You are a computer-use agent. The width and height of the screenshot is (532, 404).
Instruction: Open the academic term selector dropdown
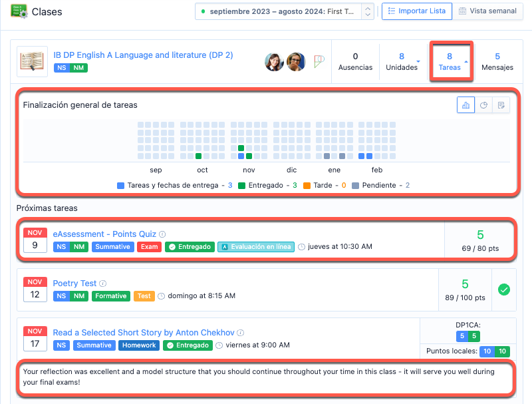(285, 11)
